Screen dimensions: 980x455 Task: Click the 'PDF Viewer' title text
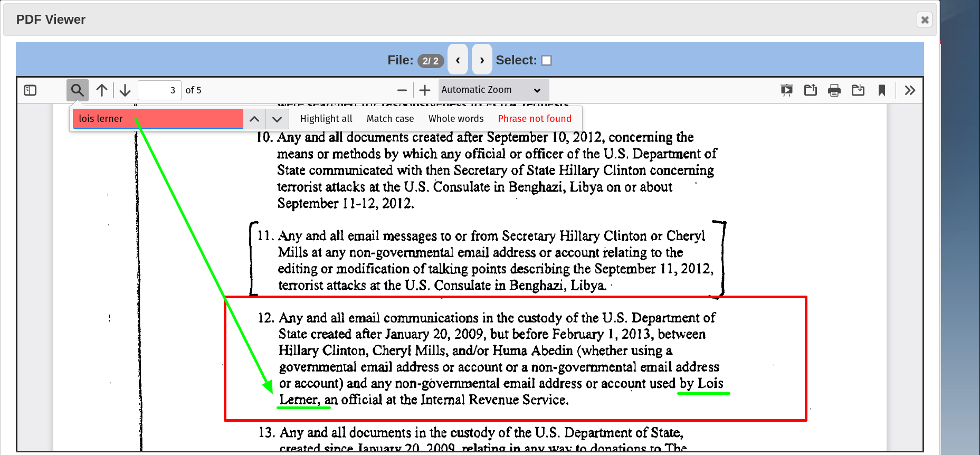tap(51, 20)
